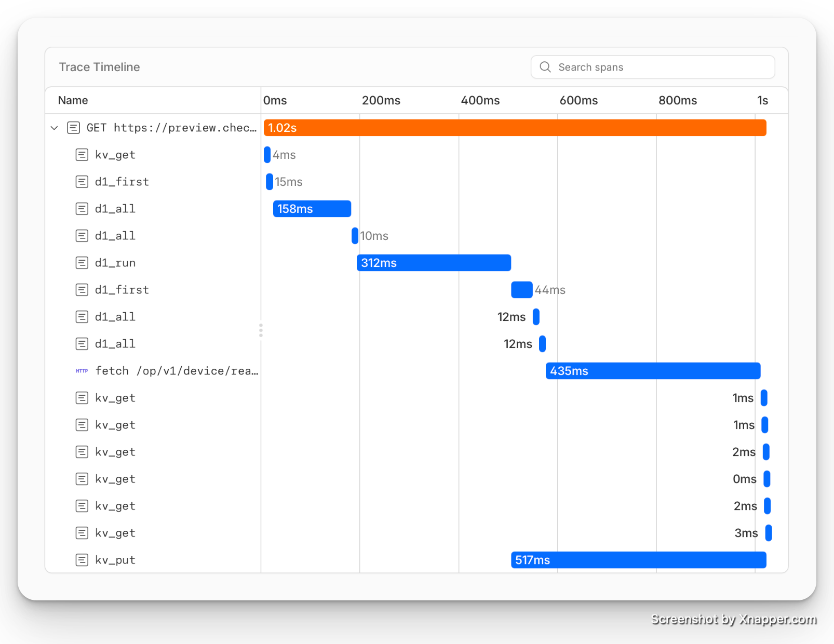834x644 pixels.
Task: Collapse the GET request root span
Action: pos(54,128)
